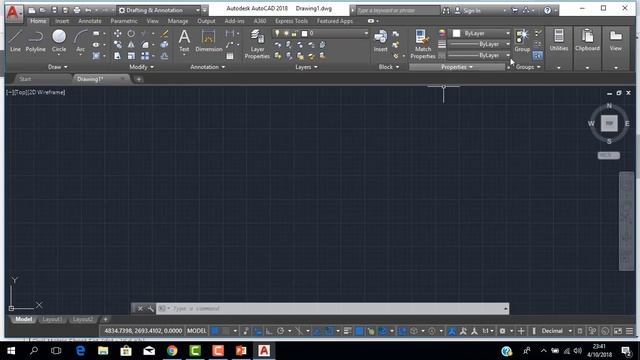
Task: Click the Array tool icon
Action: click(x=145, y=56)
